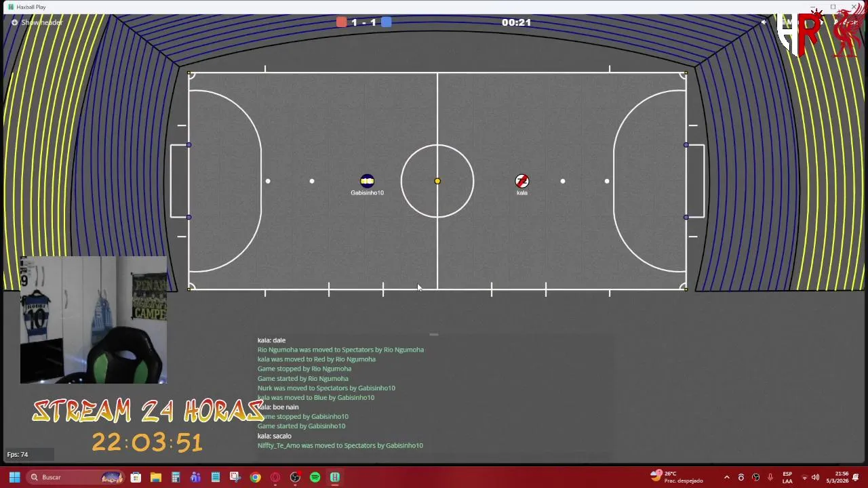This screenshot has width=868, height=488.
Task: Click the chat resize handle bar
Action: pyautogui.click(x=434, y=334)
